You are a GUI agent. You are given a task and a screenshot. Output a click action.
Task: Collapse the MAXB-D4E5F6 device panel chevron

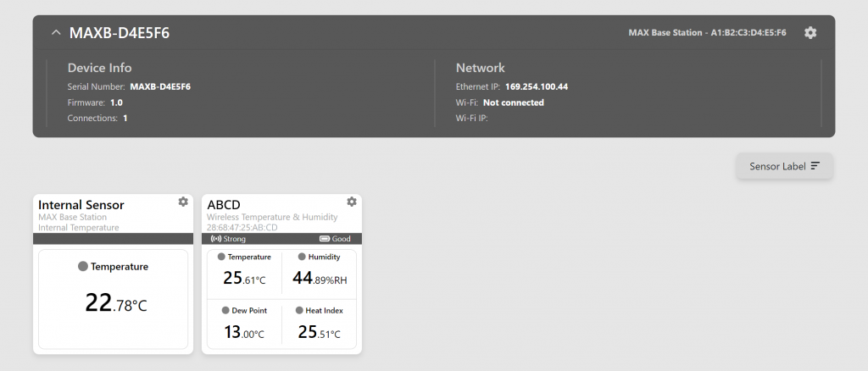coord(56,33)
